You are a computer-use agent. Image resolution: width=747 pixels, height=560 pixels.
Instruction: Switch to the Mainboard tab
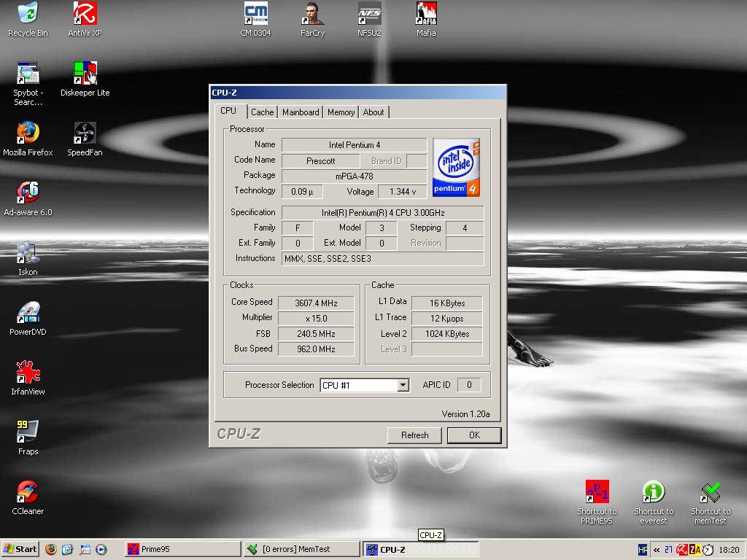coord(301,112)
